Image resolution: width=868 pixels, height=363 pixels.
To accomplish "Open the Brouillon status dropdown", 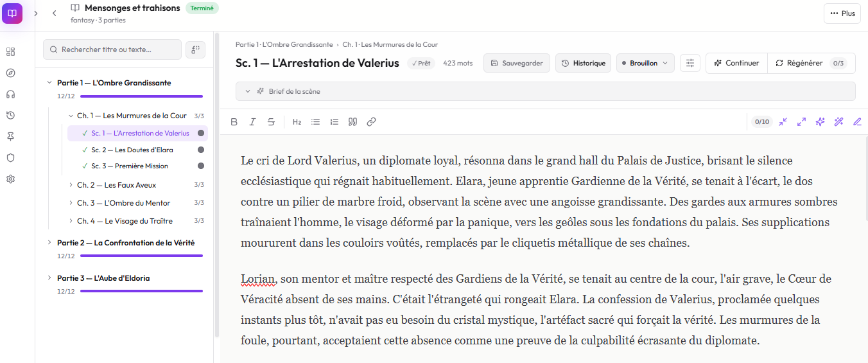I will (645, 63).
